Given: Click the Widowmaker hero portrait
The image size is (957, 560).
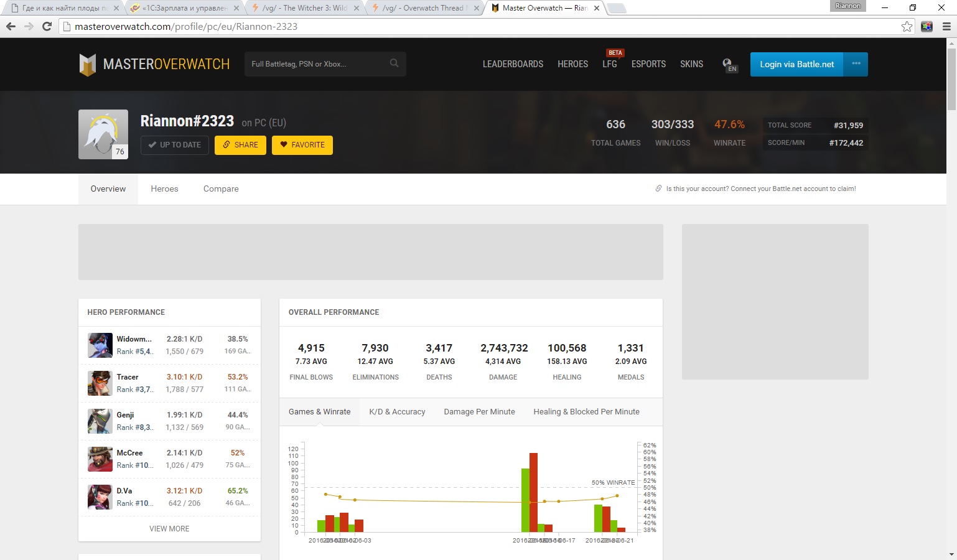Looking at the screenshot, I should [100, 345].
